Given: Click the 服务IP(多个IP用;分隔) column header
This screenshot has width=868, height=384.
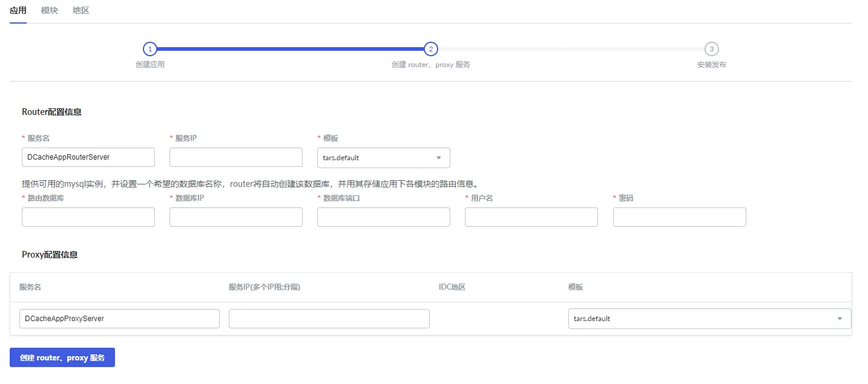Looking at the screenshot, I should 265,287.
